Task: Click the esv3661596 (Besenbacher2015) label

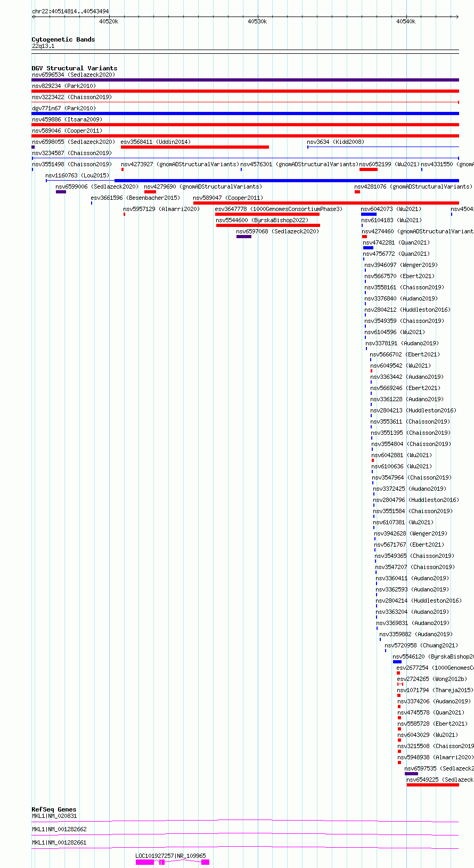Action: pyautogui.click(x=135, y=198)
